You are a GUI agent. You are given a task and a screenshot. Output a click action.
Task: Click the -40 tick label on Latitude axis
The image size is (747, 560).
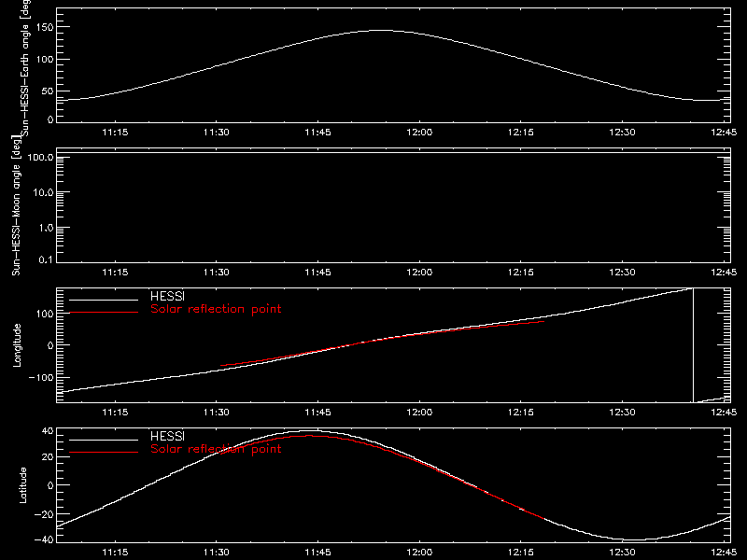coord(44,539)
